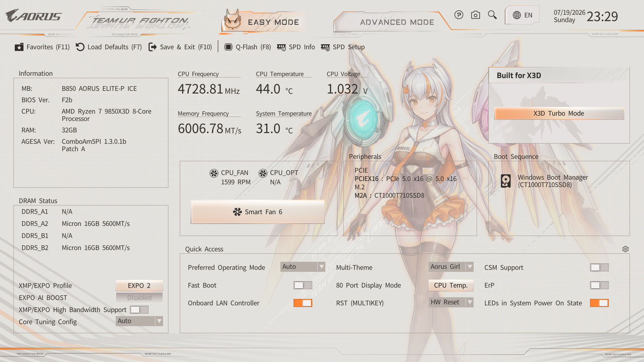Select Load Defaults (F7)

point(109,47)
